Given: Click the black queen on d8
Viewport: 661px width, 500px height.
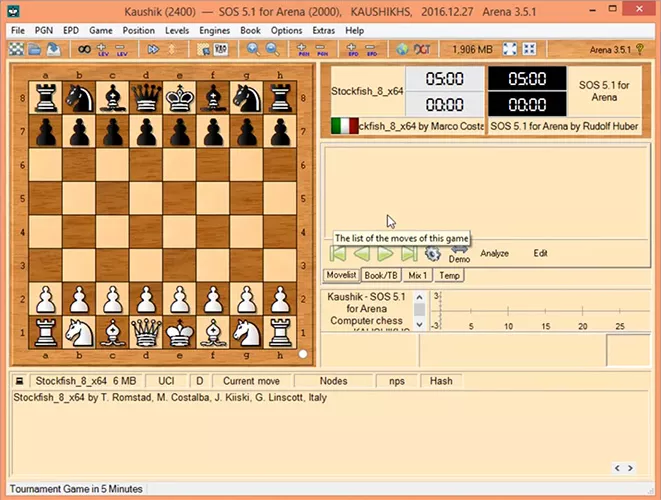Looking at the screenshot, I should pos(146,98).
